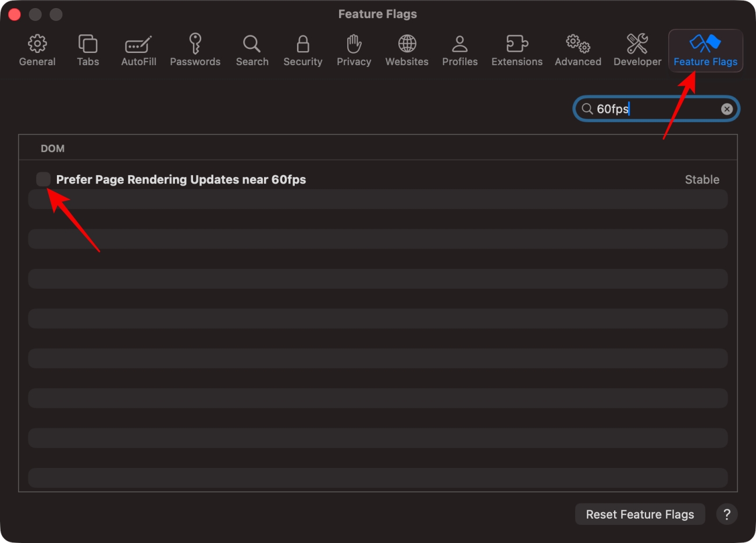
Task: Select the Search settings pane
Action: (252, 51)
